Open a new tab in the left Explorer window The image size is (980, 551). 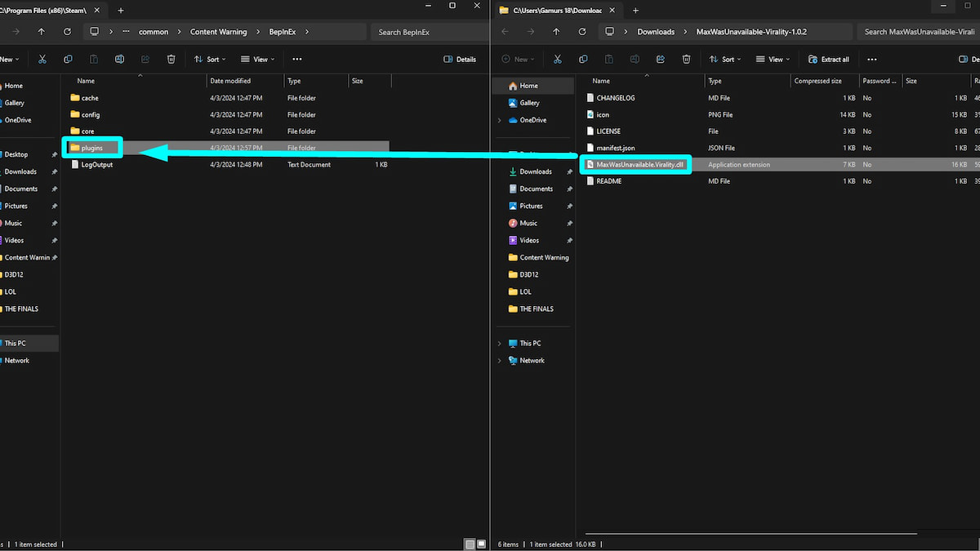(121, 11)
